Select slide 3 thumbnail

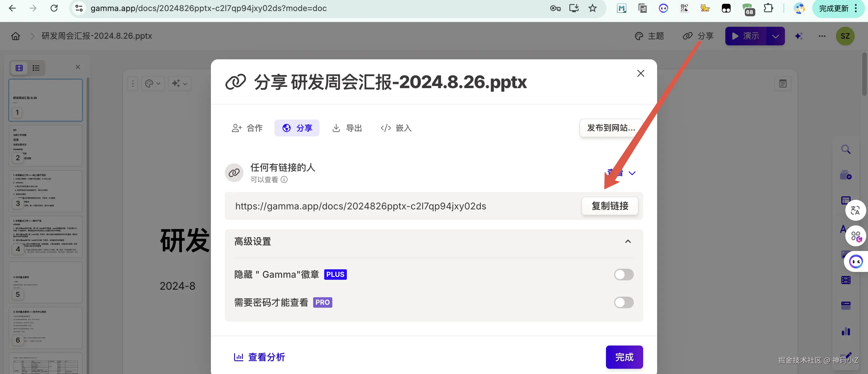pyautogui.click(x=46, y=191)
